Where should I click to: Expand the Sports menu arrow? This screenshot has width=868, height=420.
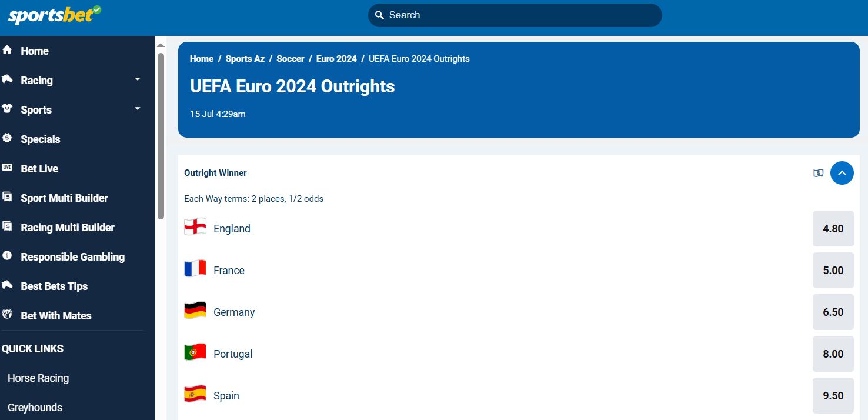click(x=138, y=109)
